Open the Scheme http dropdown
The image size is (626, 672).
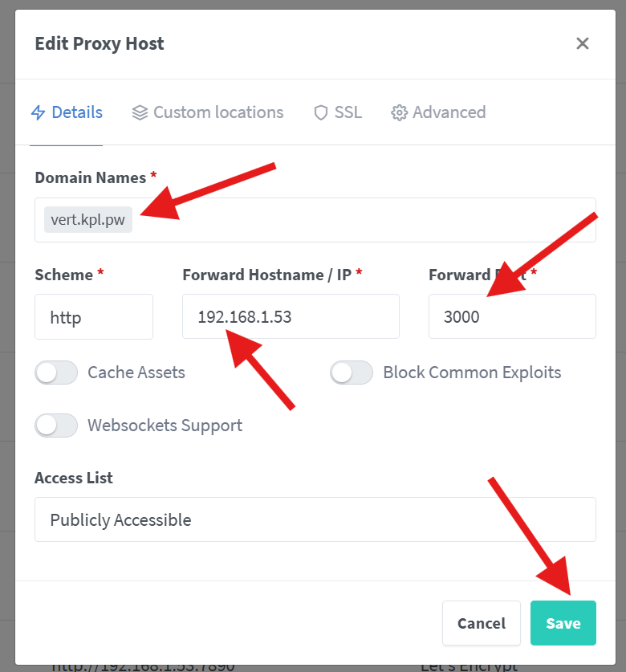click(93, 317)
